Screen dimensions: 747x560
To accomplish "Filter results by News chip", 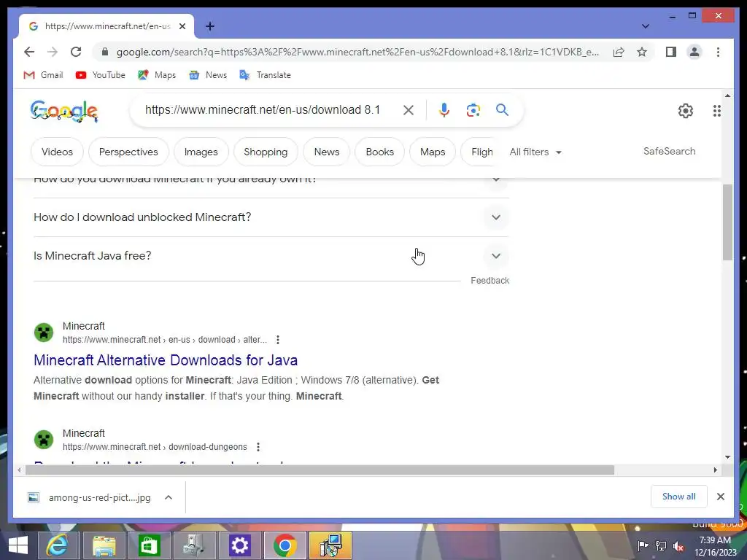I will coord(327,152).
